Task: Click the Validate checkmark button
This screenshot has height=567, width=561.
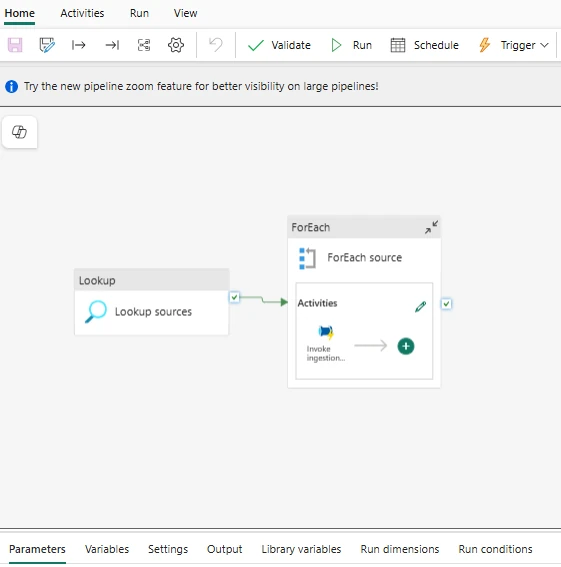Action: pos(279,45)
